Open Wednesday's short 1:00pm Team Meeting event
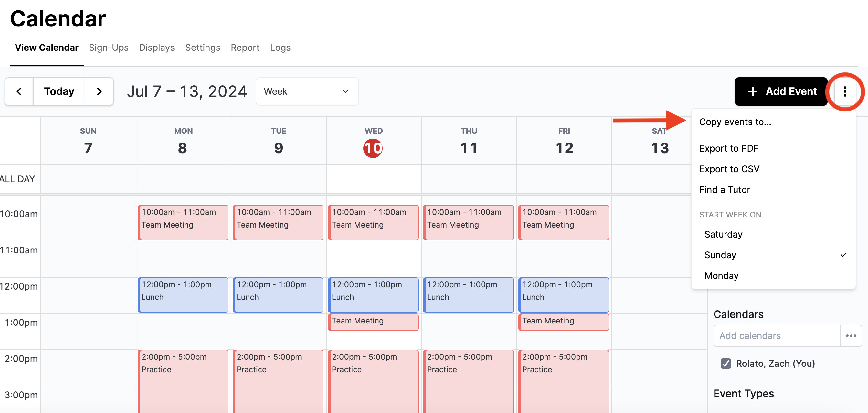The height and width of the screenshot is (413, 868). (373, 322)
